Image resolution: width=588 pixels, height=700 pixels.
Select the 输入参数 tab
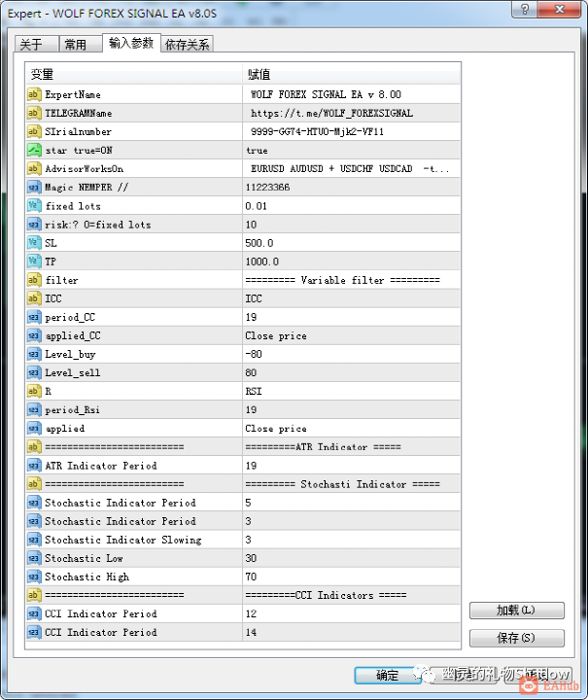[x=131, y=43]
